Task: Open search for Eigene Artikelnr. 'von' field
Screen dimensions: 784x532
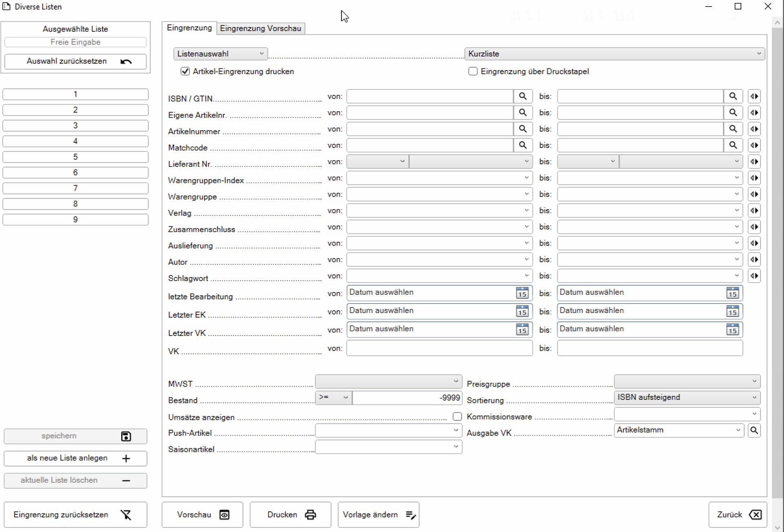Action: tap(523, 113)
